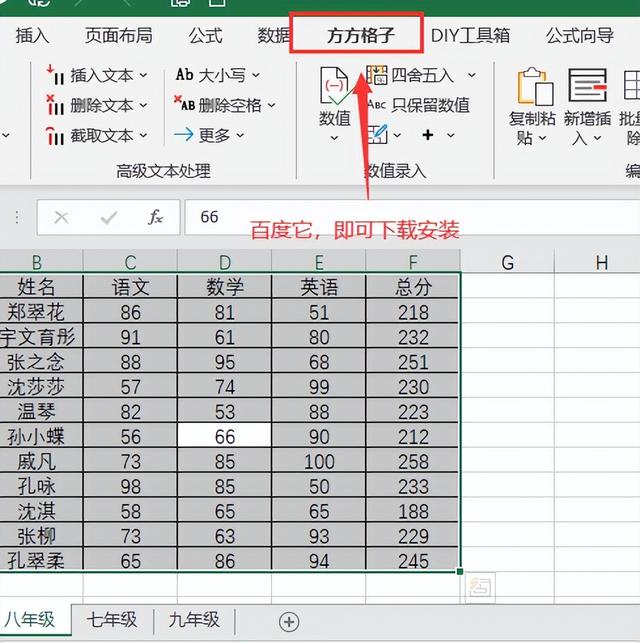Click the Ab 大小写 icon

[184, 75]
